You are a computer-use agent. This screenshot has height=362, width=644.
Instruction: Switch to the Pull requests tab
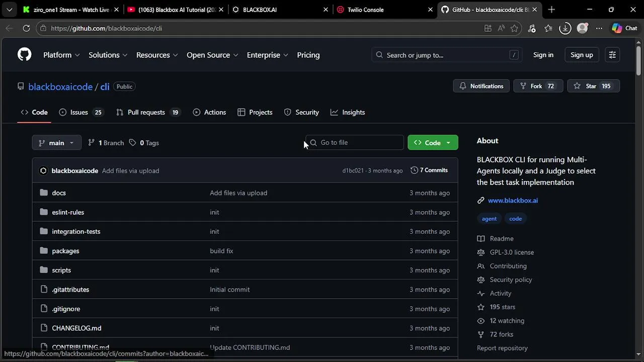point(147,112)
